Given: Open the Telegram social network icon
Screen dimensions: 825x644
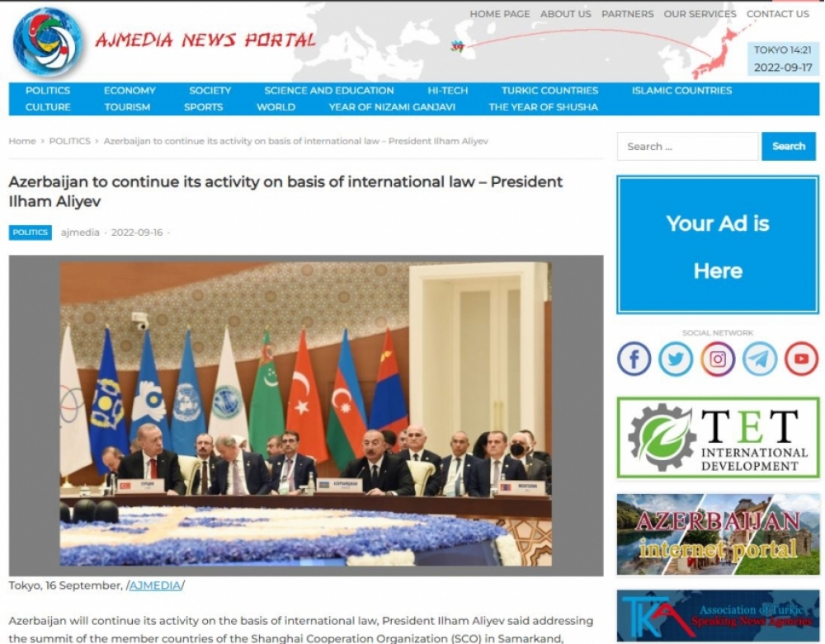Looking at the screenshot, I should click(x=759, y=359).
